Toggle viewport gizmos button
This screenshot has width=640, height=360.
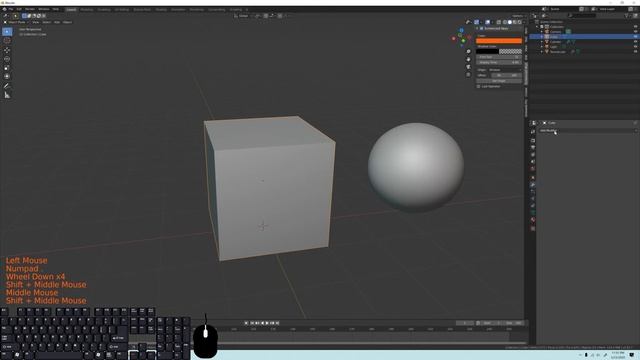476,22
